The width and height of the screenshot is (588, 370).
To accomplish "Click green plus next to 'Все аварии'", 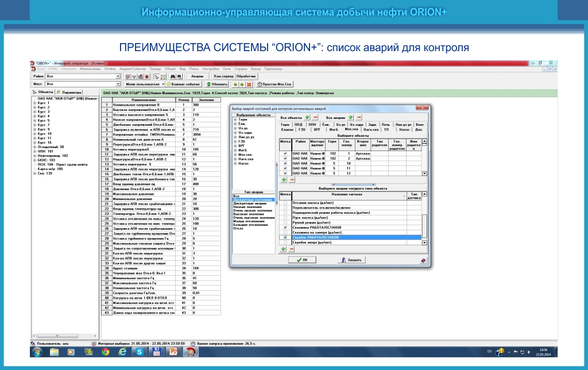I will (351, 117).
